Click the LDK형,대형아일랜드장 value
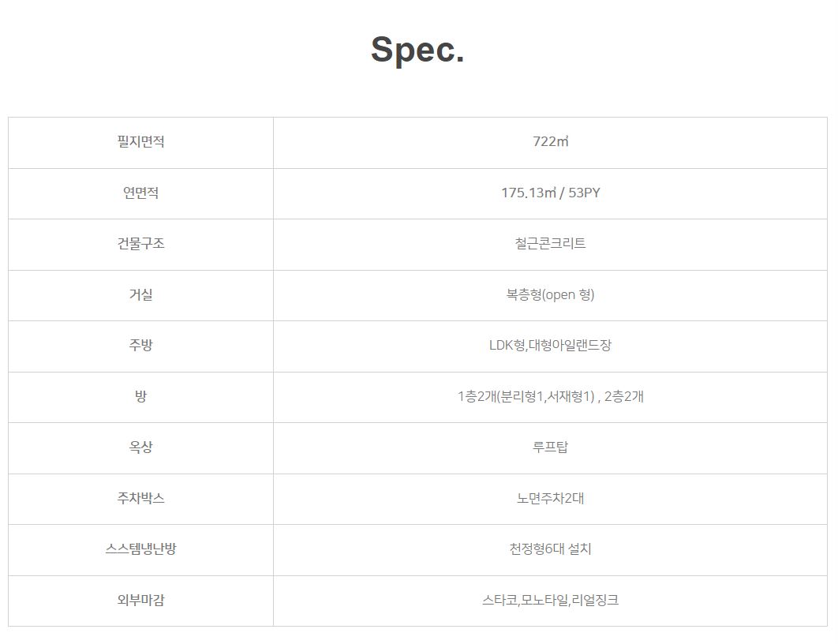The width and height of the screenshot is (838, 644). pyautogui.click(x=550, y=345)
